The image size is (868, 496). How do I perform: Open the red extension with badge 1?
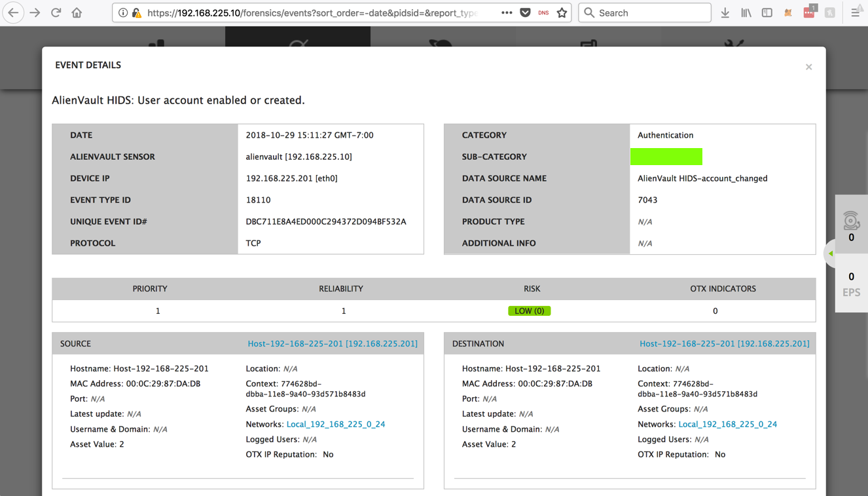tap(810, 12)
